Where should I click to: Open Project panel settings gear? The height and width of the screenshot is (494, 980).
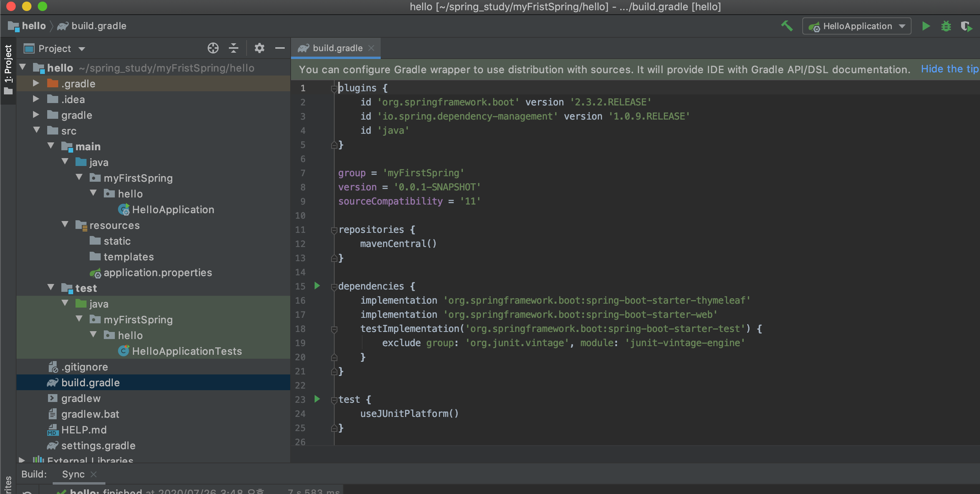(x=259, y=48)
